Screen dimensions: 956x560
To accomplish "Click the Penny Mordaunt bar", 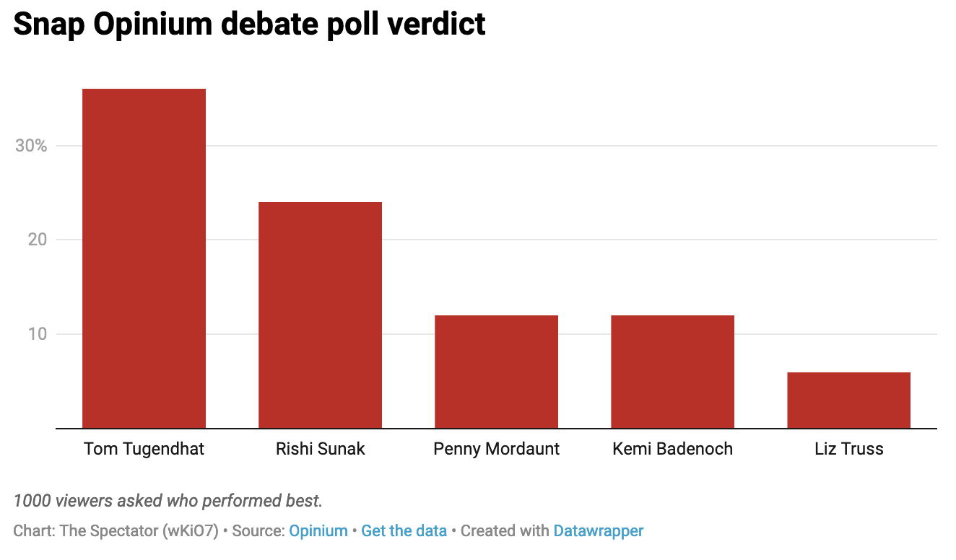I will pyautogui.click(x=496, y=372).
